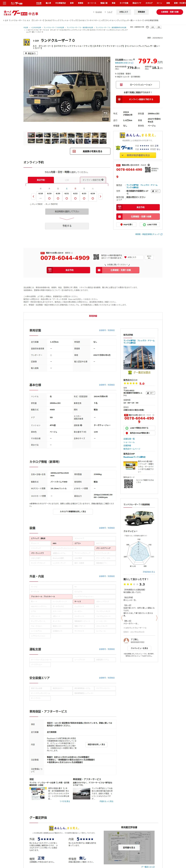Open the HQ high-quality photo badge

pos(105,114)
